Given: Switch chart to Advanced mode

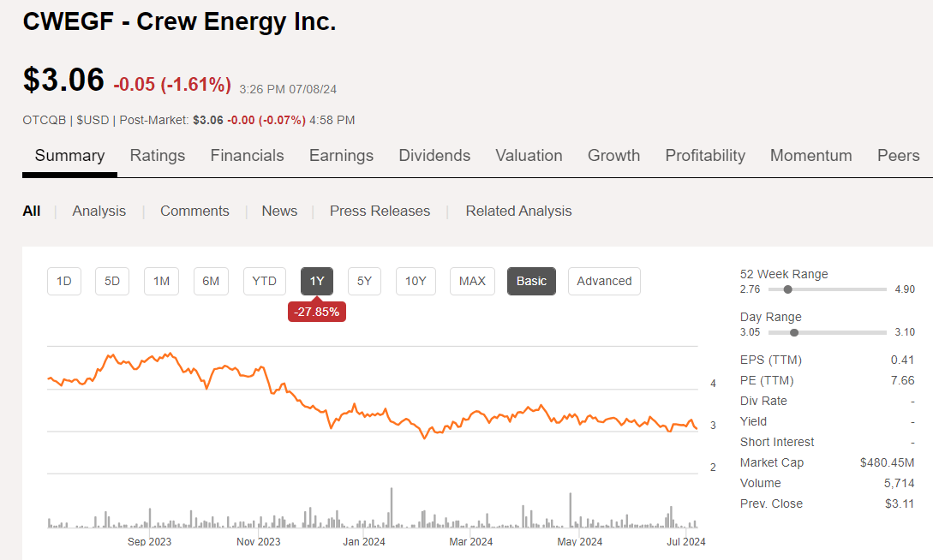Looking at the screenshot, I should (604, 281).
